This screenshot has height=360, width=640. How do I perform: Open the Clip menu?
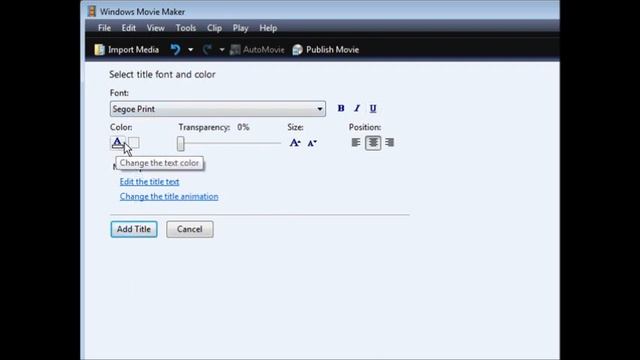(x=214, y=28)
